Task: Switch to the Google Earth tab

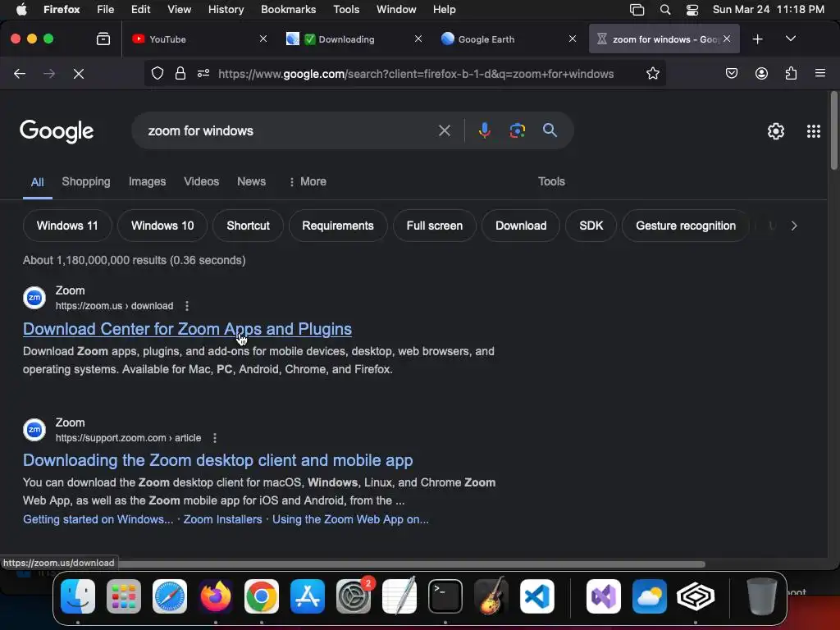Action: tap(508, 39)
